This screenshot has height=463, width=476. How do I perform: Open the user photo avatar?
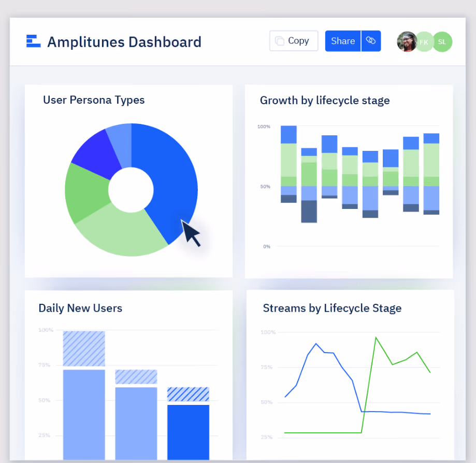point(407,41)
